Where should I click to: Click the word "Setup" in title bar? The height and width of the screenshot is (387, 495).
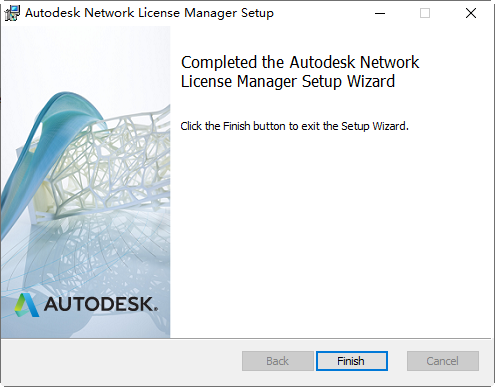tap(257, 13)
